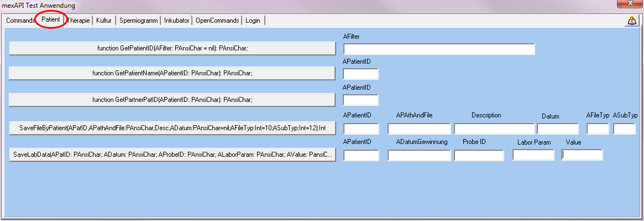Click the Labor Param input field
644x221 pixels.
tap(533, 155)
